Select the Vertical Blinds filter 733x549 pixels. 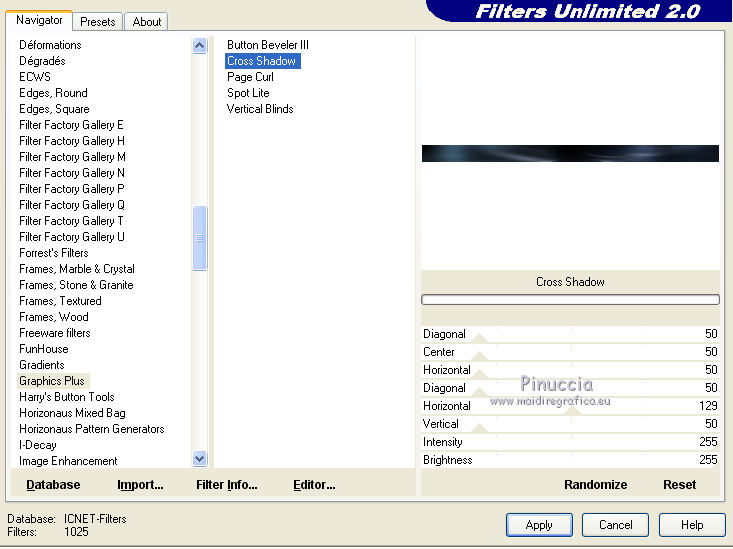click(260, 109)
